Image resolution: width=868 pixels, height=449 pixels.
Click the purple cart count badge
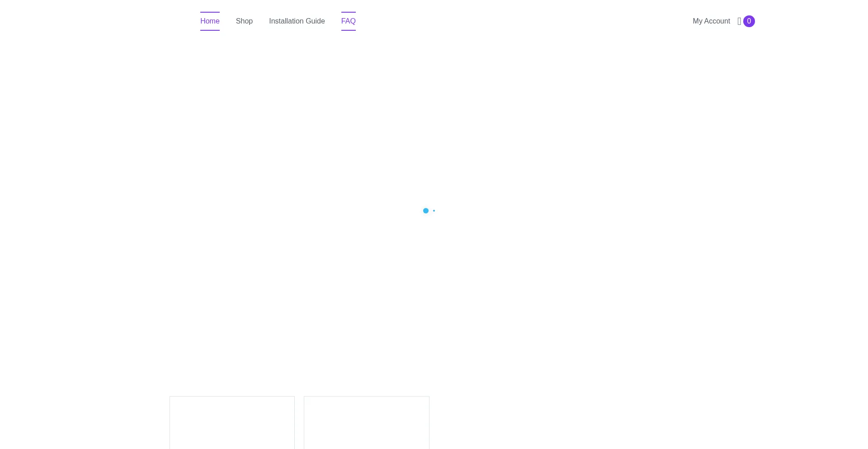click(749, 21)
